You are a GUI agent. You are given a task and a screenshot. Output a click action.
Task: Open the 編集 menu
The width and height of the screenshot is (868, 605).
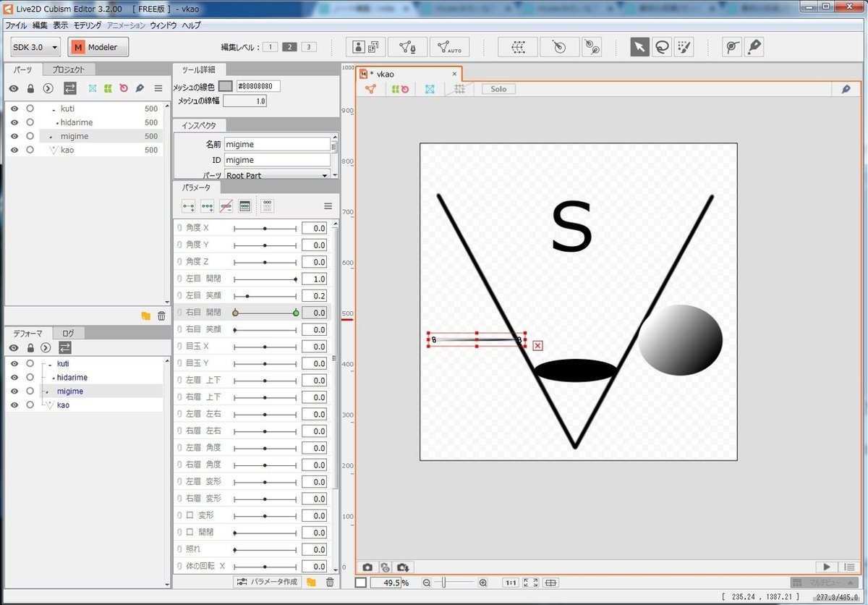40,25
